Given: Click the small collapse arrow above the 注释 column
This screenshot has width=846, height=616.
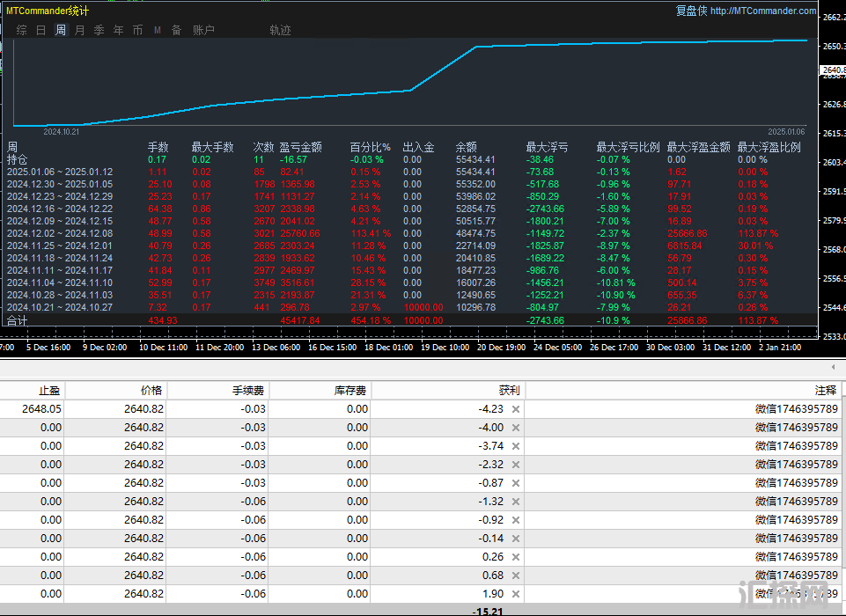Looking at the screenshot, I should click(833, 366).
